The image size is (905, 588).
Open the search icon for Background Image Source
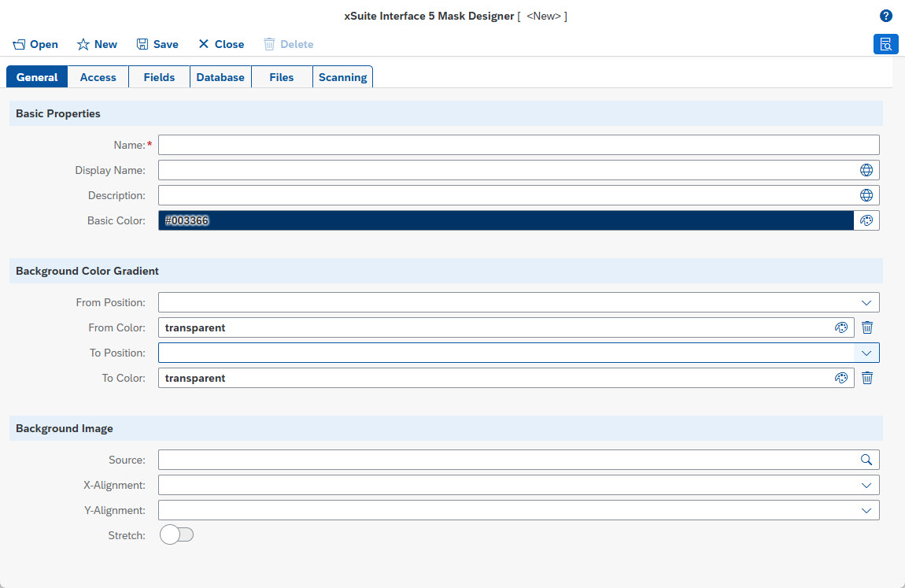pos(866,460)
